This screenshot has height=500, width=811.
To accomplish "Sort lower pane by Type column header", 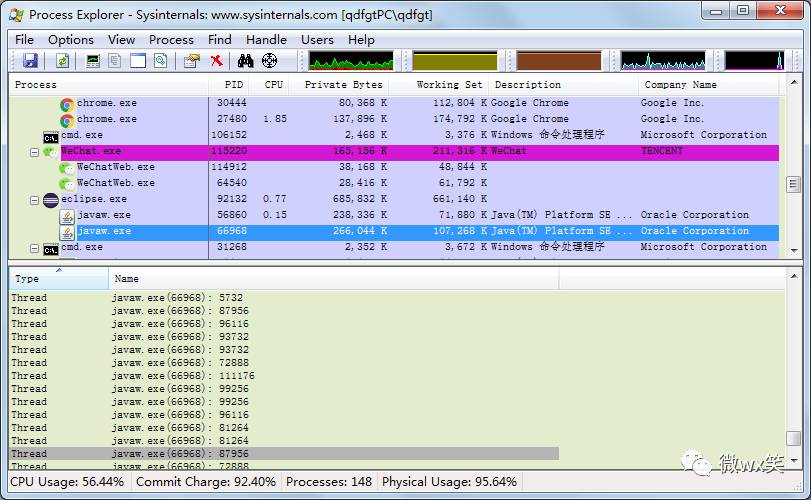I will (x=59, y=279).
